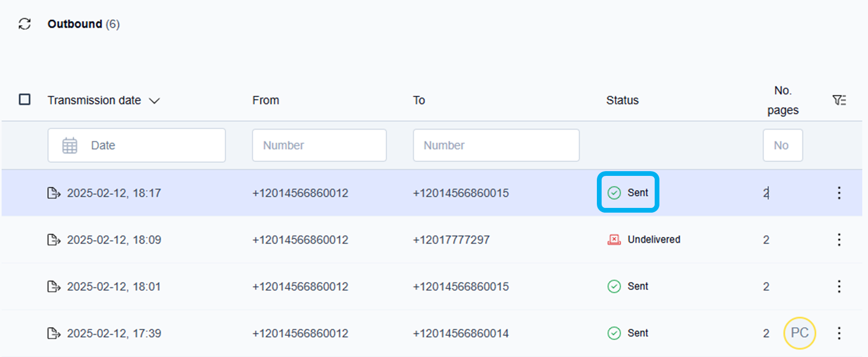Open three-dot menu for 18:01 fax
Viewport: 868px width, 357px height.
(x=839, y=287)
